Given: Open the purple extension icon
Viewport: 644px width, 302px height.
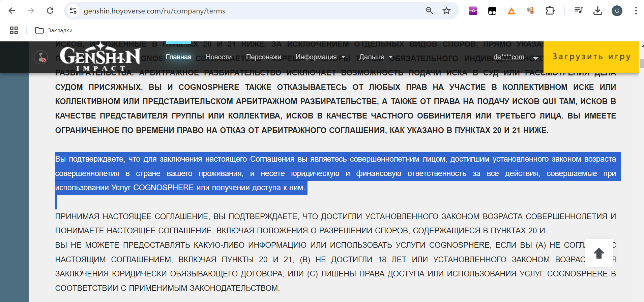Looking at the screenshot, I should 473,11.
